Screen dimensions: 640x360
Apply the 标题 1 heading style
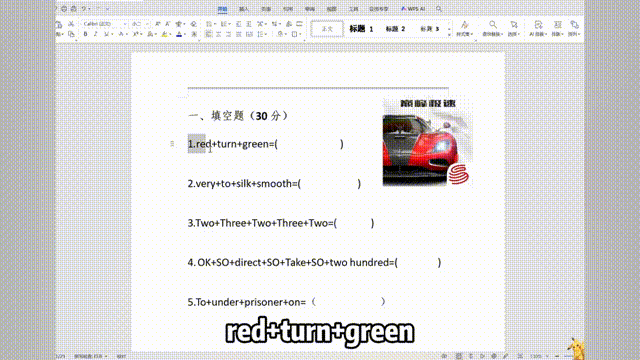pos(361,29)
